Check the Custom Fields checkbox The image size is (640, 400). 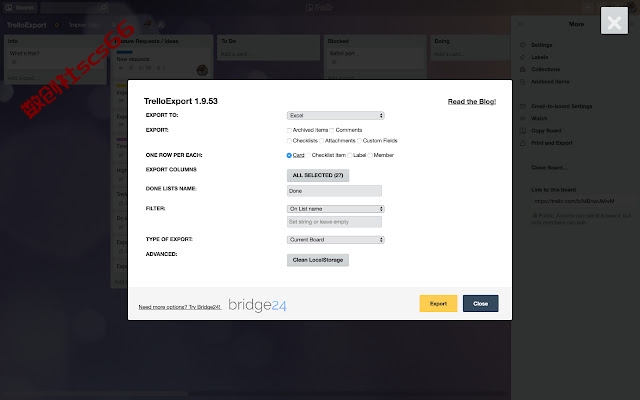coord(359,141)
